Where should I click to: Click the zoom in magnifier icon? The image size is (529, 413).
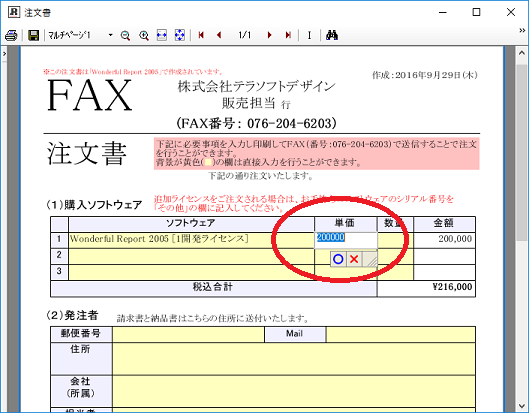[x=144, y=35]
